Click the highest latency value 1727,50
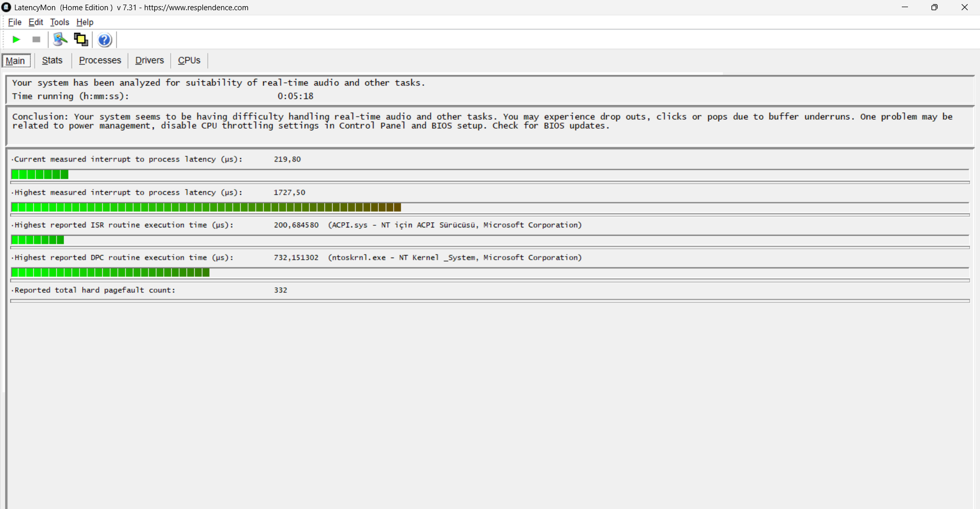This screenshot has height=509, width=980. pyautogui.click(x=289, y=193)
